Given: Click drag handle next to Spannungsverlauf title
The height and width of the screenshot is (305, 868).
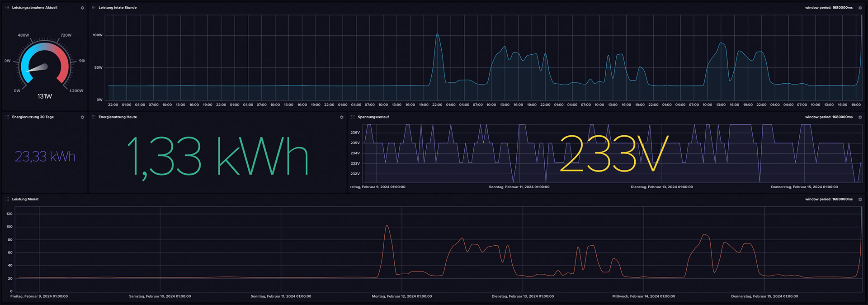Looking at the screenshot, I should (353, 117).
